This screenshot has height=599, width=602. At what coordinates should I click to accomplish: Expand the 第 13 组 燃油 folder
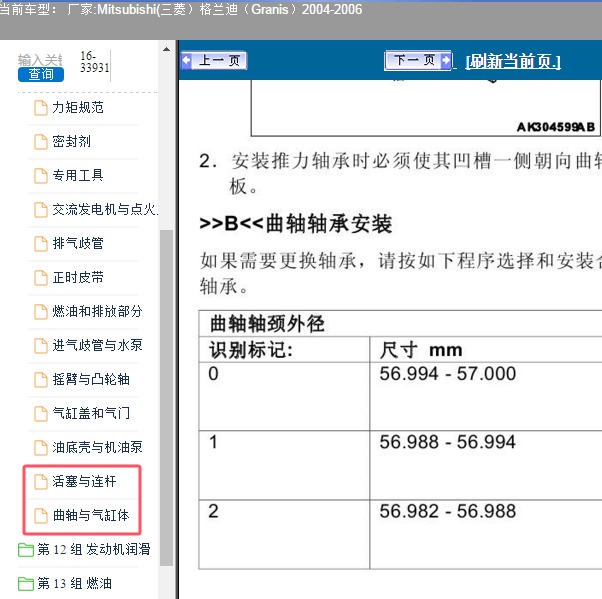coord(74,583)
